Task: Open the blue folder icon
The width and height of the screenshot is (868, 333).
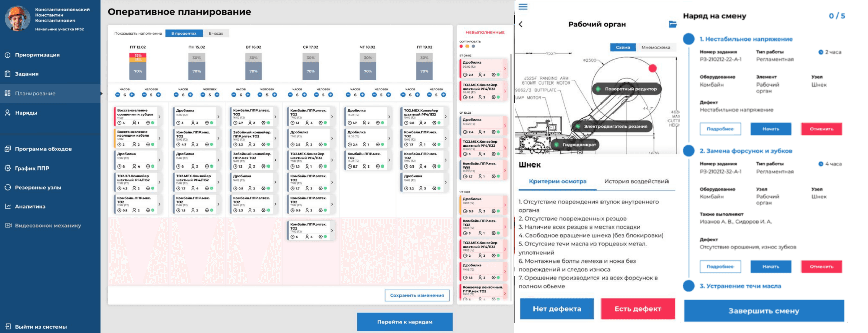Action: pyautogui.click(x=672, y=24)
